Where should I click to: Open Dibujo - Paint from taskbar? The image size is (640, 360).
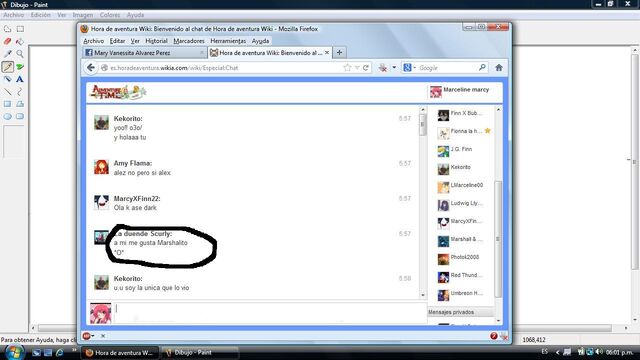pos(200,352)
